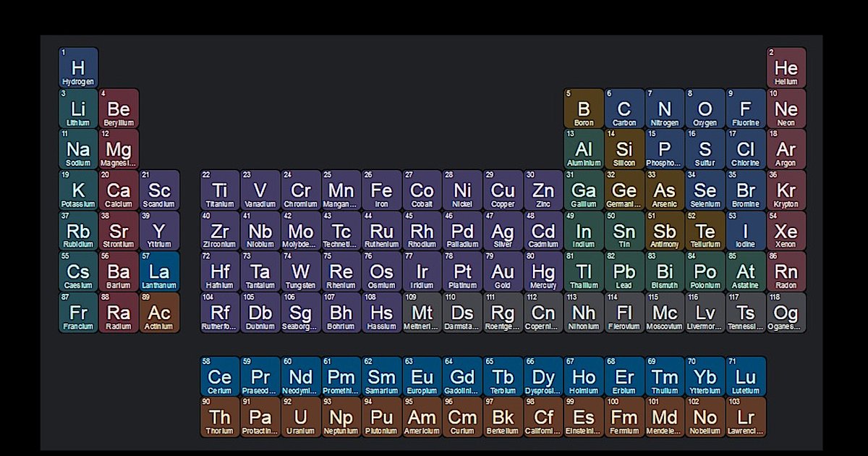The height and width of the screenshot is (456, 868).
Task: Click the Uranium element cell
Action: 300,418
